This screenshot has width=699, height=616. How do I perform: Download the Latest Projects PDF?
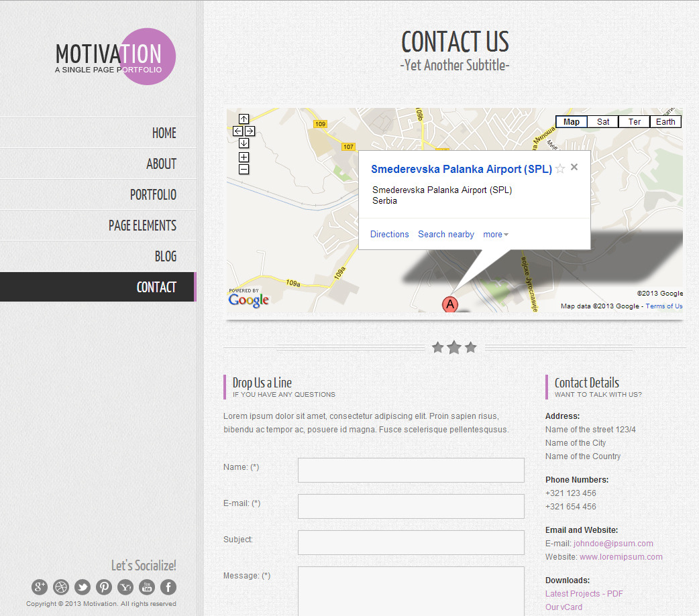[584, 593]
